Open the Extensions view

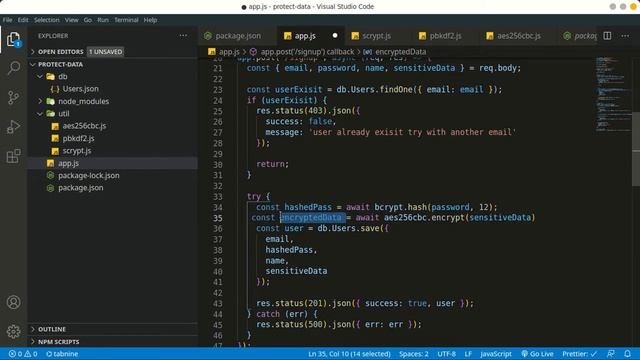click(x=13, y=156)
